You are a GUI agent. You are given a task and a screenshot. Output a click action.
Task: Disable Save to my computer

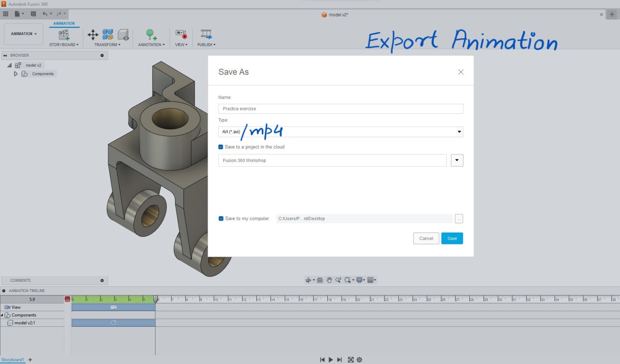[x=221, y=218]
